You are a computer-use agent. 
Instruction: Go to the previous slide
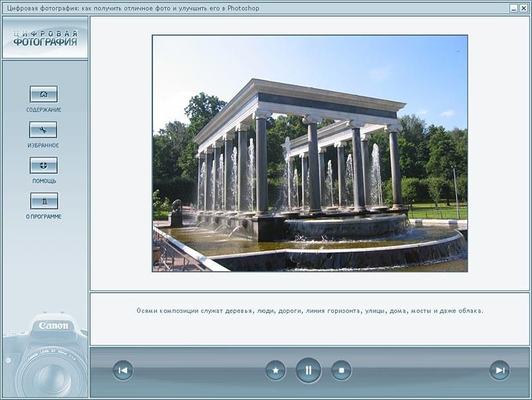[122, 370]
